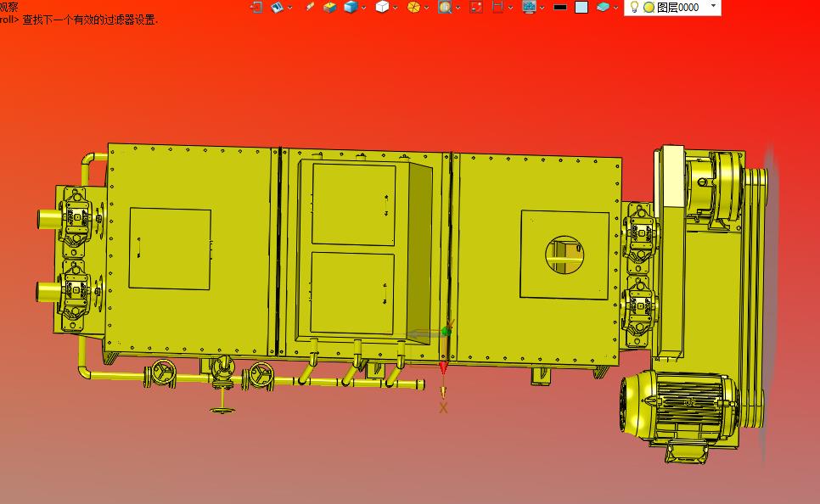Image resolution: width=820 pixels, height=504 pixels.
Task: Click the red square icon
Action: pos(476,7)
